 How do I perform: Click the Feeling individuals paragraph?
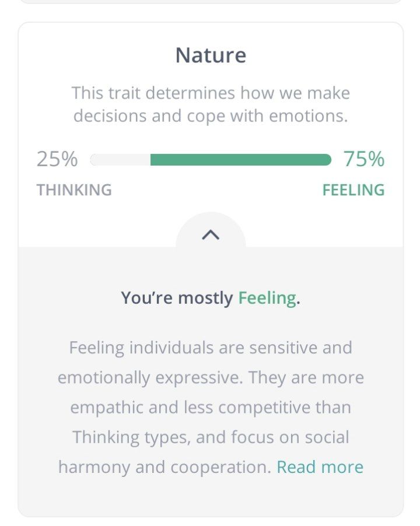(x=211, y=407)
